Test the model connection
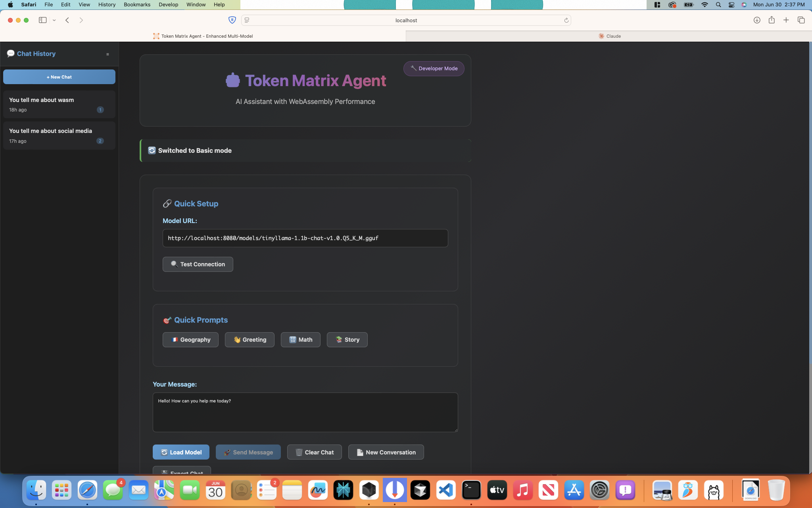Screen dimensions: 812x508 pos(198,264)
